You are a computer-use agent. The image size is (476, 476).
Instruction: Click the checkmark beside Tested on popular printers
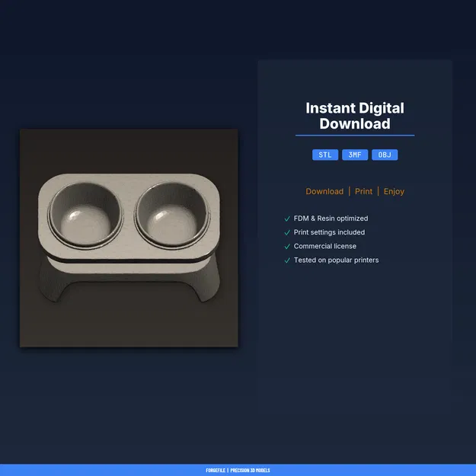click(x=287, y=260)
